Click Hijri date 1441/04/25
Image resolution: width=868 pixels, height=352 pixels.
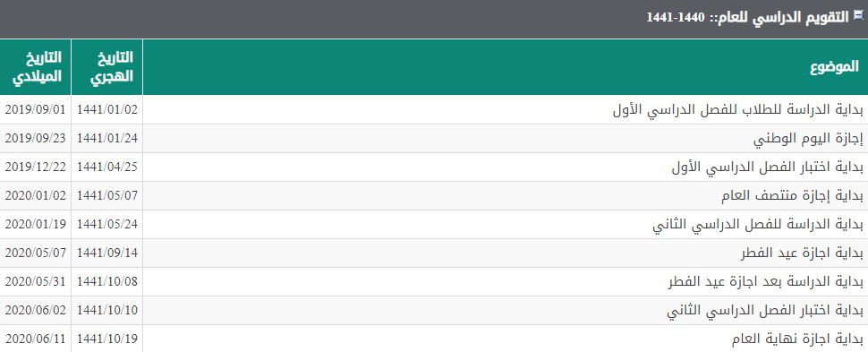pos(106,167)
